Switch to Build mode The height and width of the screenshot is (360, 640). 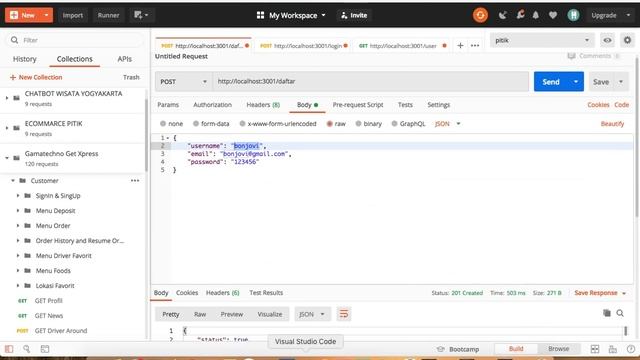tap(516, 349)
